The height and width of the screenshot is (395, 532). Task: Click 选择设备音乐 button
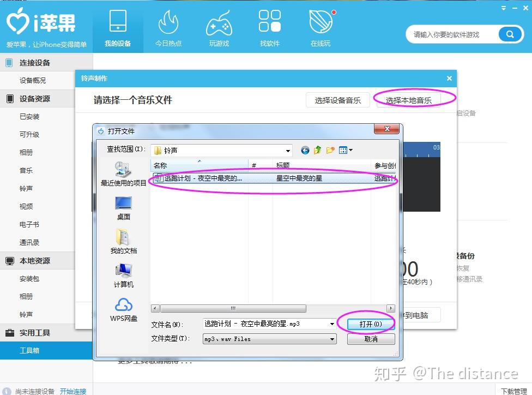click(x=337, y=100)
